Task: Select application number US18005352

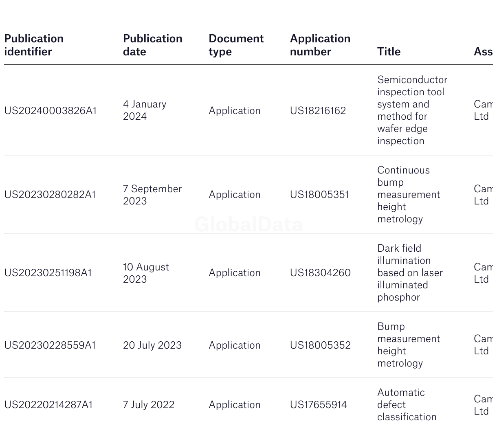Action: (320, 345)
